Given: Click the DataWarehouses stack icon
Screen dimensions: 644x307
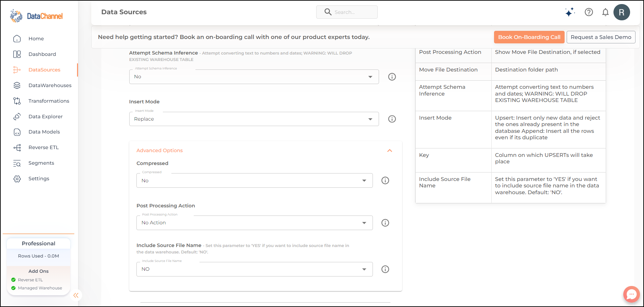Looking at the screenshot, I should (x=17, y=85).
